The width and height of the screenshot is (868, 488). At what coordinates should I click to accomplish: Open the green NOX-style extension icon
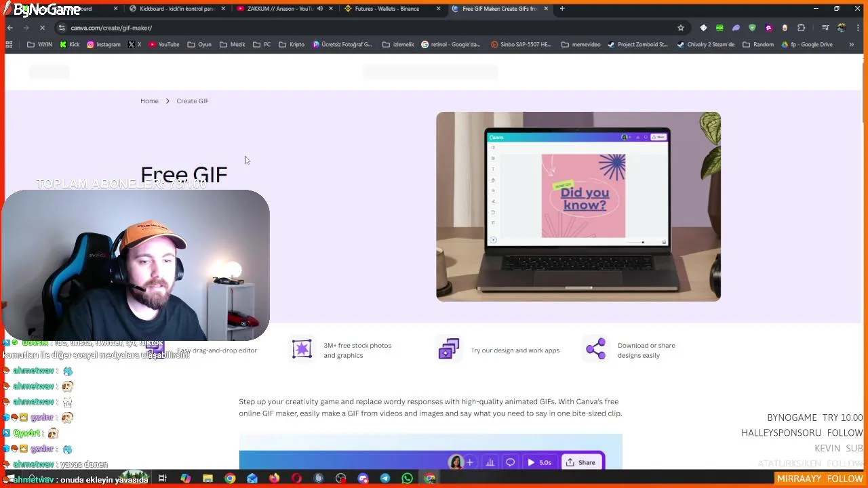(719, 28)
